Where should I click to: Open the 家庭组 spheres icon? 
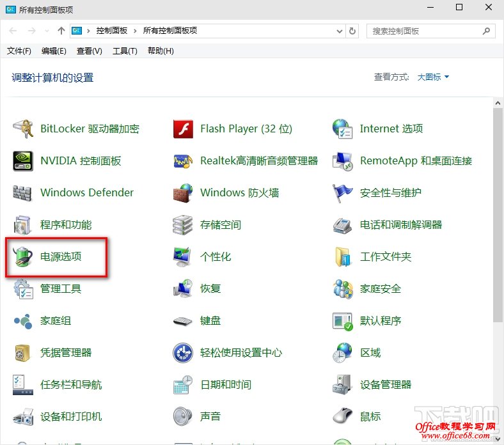(x=23, y=321)
